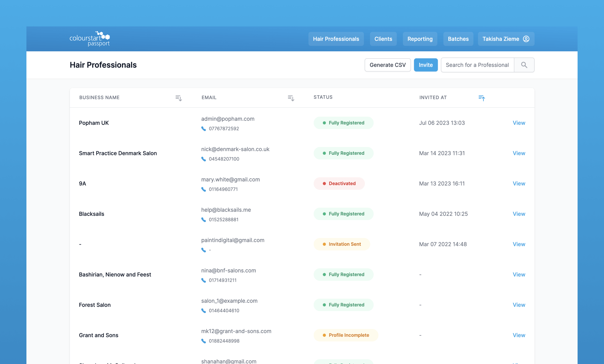The height and width of the screenshot is (364, 604).
Task: Click phone icon beside 01164960771
Action: tap(203, 189)
